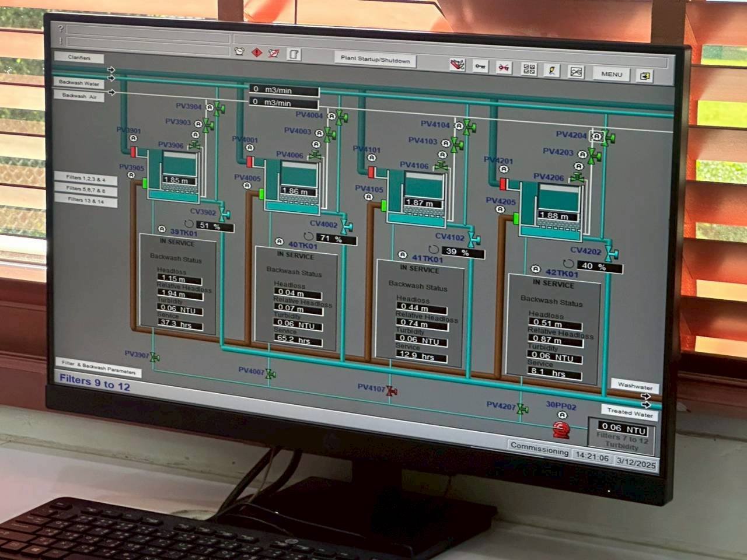The width and height of the screenshot is (747, 560).
Task: Open Filter & Backwash Parameters
Action: [x=98, y=366]
